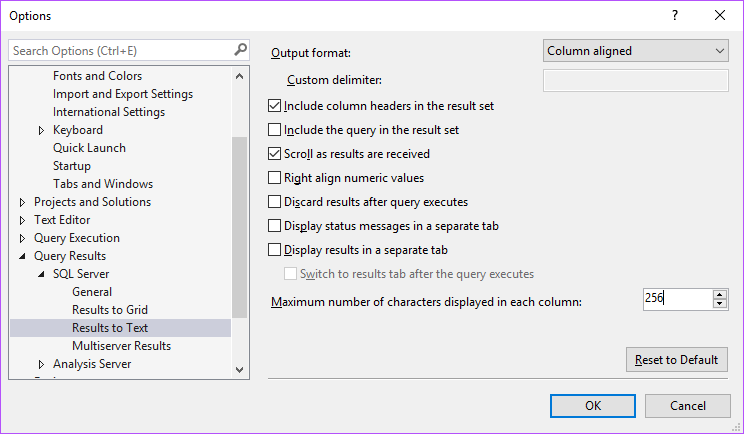Collapse the Query Results node

(23, 256)
